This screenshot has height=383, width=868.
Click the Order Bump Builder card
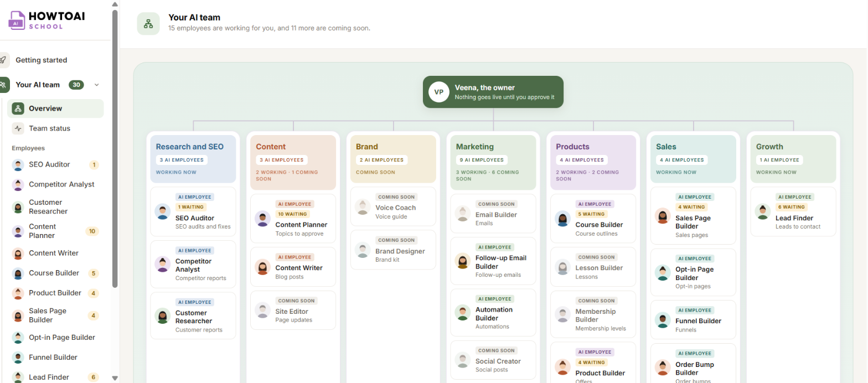point(693,363)
